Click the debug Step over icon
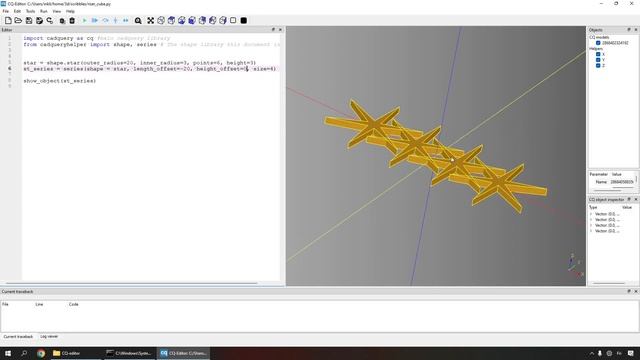640x360 pixels. coord(105,20)
